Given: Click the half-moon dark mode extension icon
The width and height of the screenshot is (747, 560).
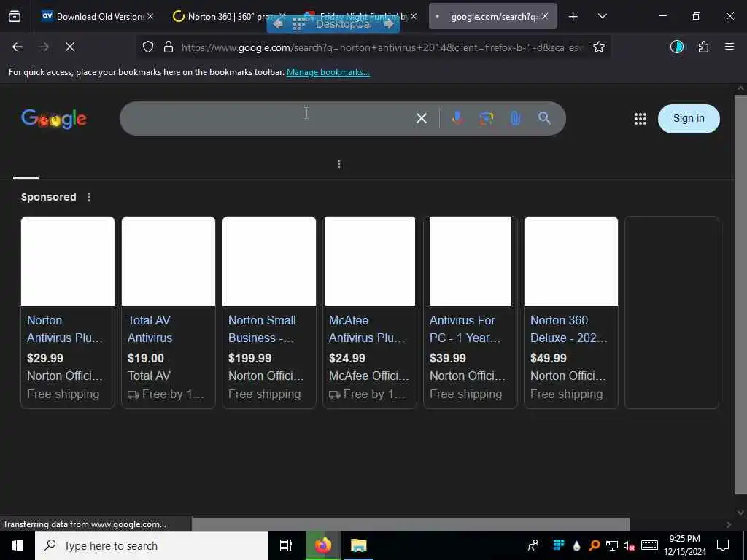Looking at the screenshot, I should click(x=676, y=47).
